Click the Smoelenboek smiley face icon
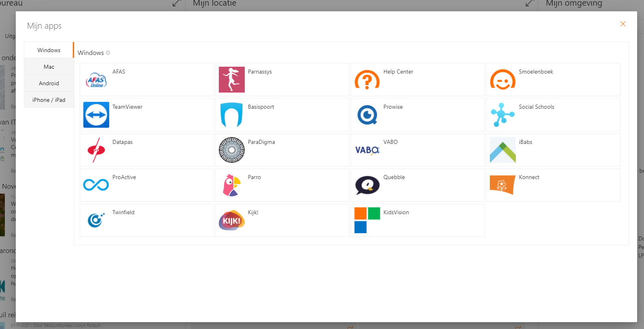Viewport: 644px width, 329px height. [x=503, y=80]
